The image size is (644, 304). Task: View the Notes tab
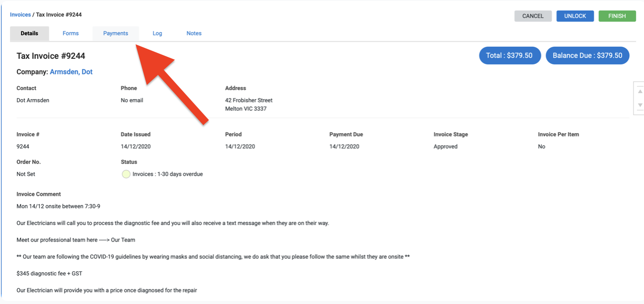coord(194,34)
